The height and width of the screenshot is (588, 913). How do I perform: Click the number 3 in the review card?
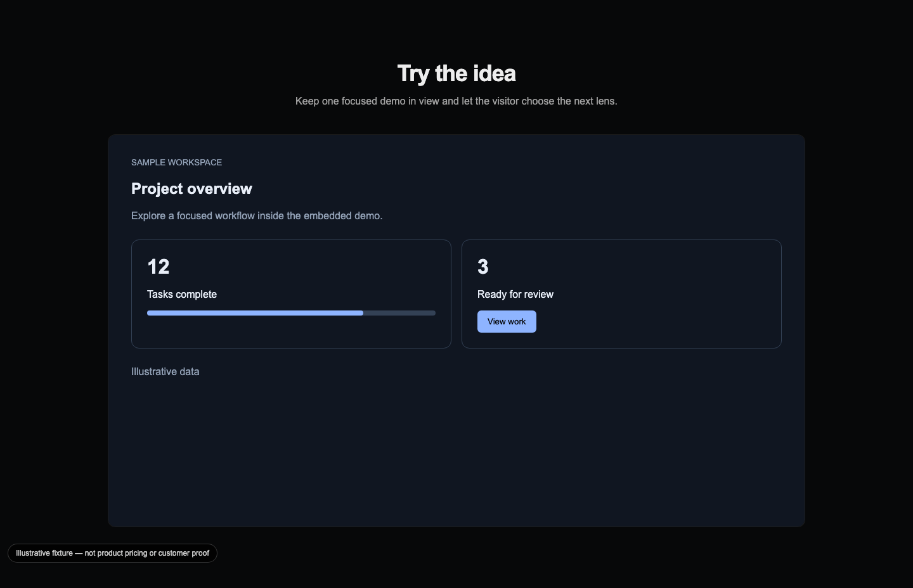click(483, 267)
